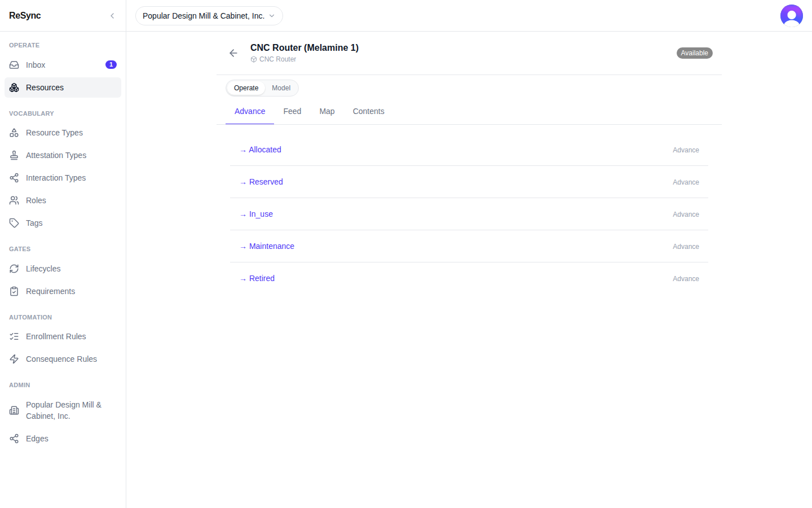Select the Retired state link
This screenshot has width=812, height=508.
tap(257, 278)
